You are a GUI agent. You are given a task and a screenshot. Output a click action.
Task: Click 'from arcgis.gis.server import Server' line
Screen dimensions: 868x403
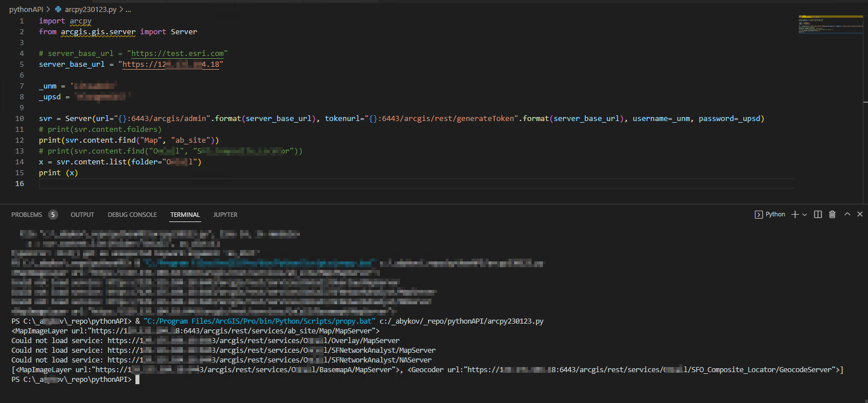pyautogui.click(x=118, y=32)
